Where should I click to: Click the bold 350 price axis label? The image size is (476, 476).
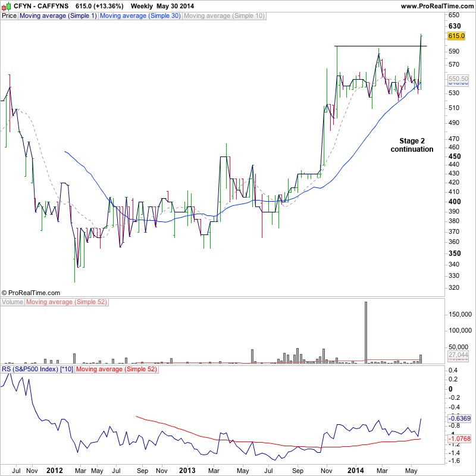(x=455, y=253)
